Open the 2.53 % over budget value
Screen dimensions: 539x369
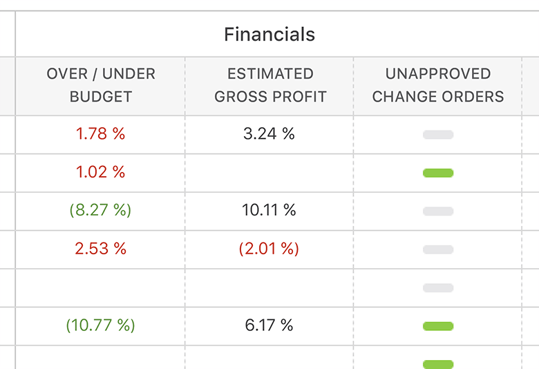click(101, 249)
